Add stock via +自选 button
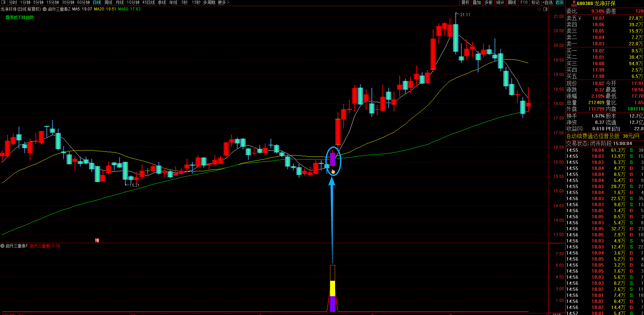The width and height of the screenshot is (644, 315). click(548, 2)
